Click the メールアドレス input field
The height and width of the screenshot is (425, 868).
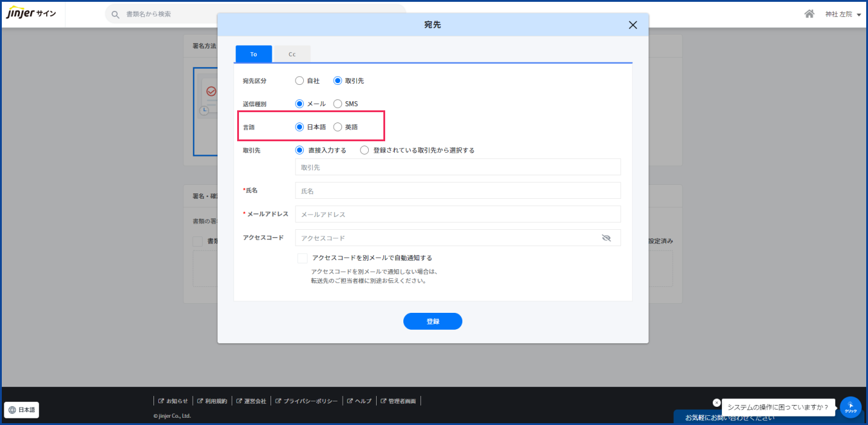457,215
